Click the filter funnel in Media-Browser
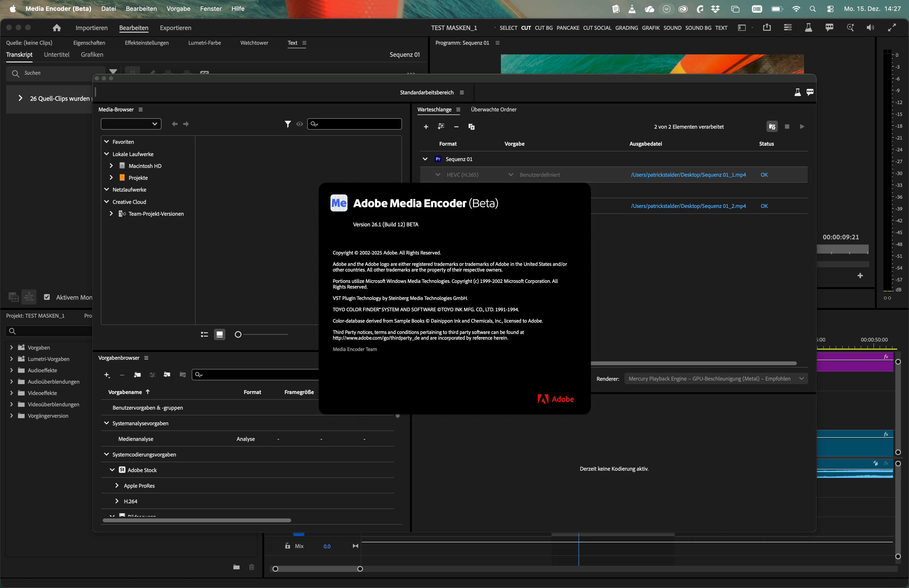This screenshot has width=909, height=588. coord(288,124)
